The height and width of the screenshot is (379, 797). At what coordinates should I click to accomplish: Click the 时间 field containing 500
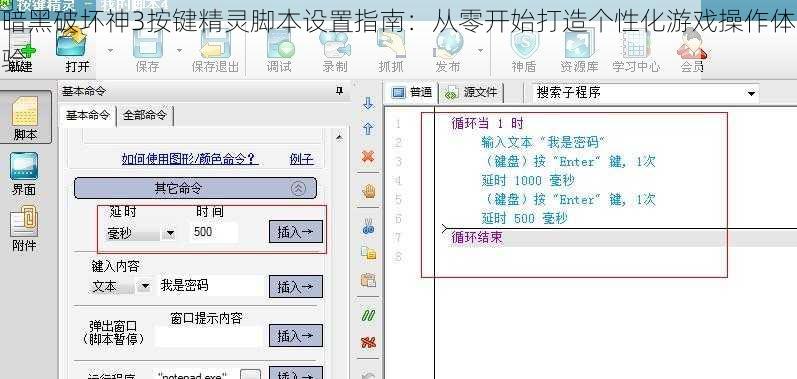(214, 233)
